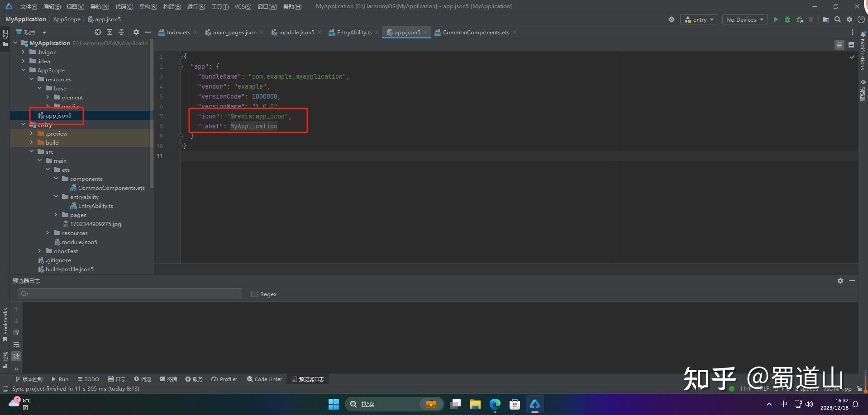Click the previewer log search field
This screenshot has height=415, width=868.
130,294
